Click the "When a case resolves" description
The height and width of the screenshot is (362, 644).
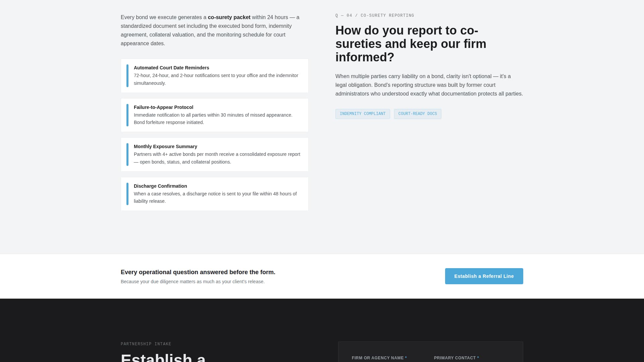(215, 197)
